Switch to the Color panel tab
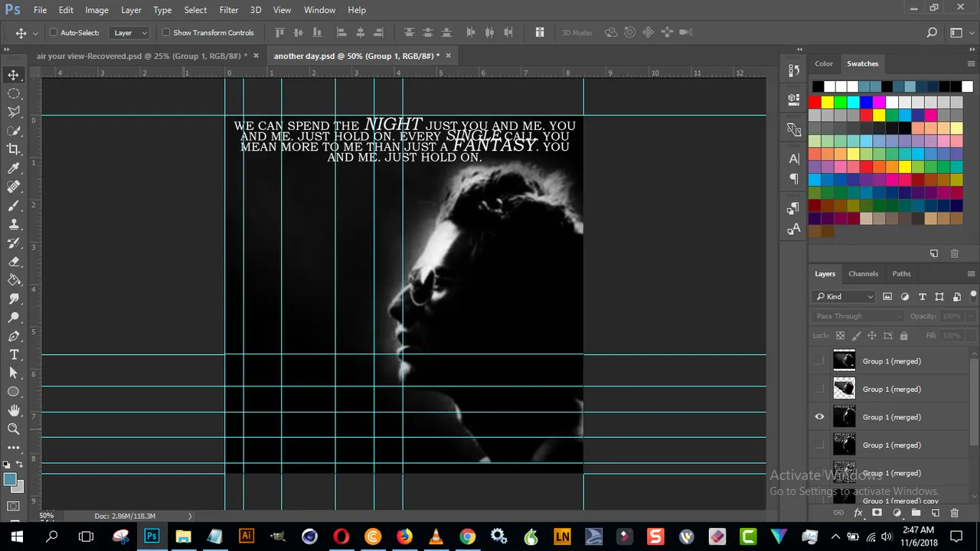This screenshot has width=980, height=551. (824, 64)
